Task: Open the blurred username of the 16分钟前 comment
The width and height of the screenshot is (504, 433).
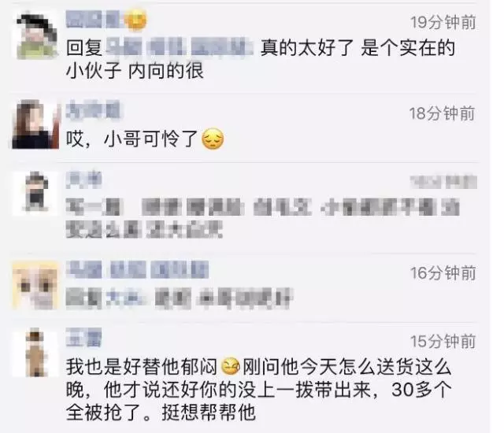Action: tap(137, 269)
